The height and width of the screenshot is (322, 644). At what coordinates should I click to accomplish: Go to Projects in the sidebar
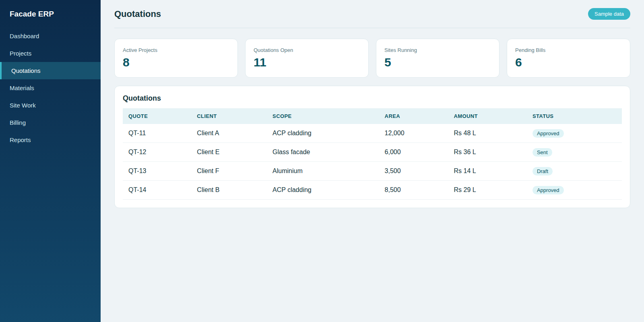click(x=50, y=54)
